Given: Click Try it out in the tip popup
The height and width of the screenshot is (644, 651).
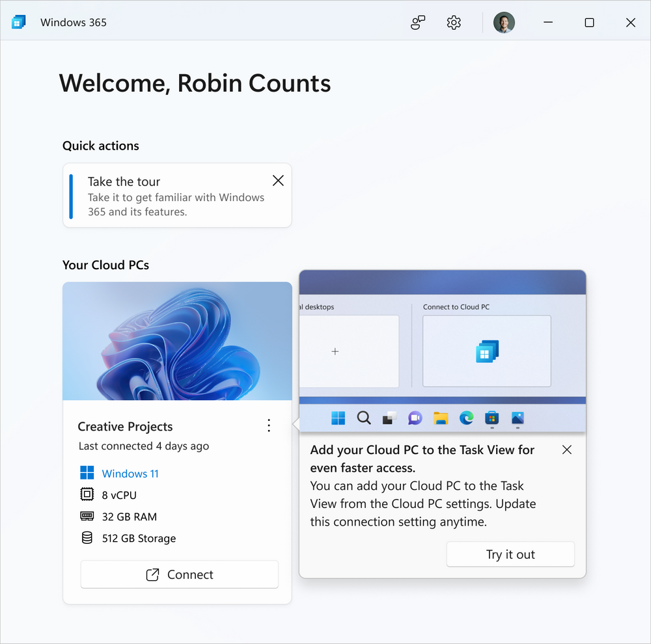Looking at the screenshot, I should [510, 554].
